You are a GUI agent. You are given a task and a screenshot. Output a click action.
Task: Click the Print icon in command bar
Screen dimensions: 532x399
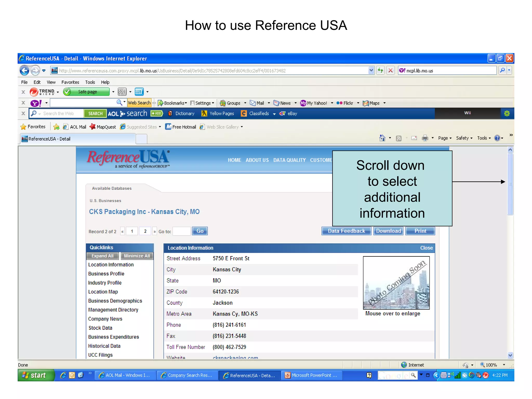coord(425,138)
